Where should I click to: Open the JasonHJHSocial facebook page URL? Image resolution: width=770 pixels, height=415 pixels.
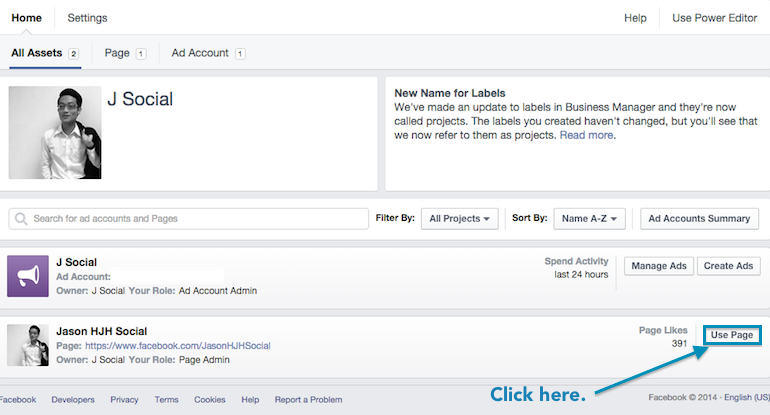[x=178, y=346]
